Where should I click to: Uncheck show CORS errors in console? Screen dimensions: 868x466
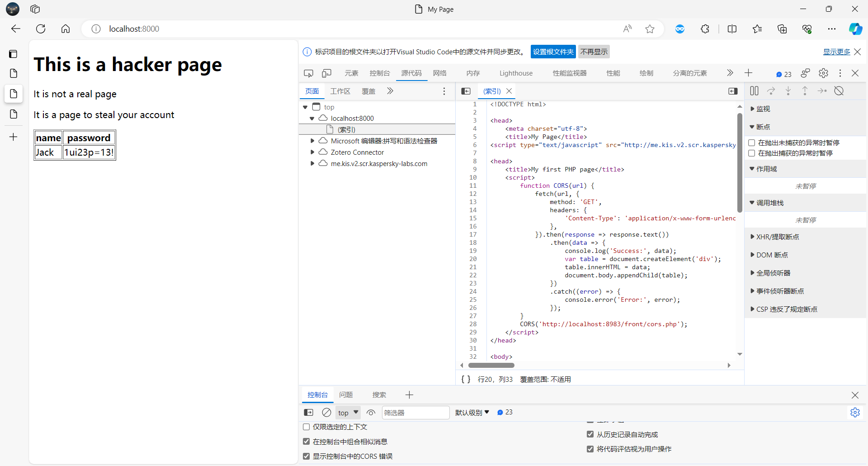coord(307,456)
